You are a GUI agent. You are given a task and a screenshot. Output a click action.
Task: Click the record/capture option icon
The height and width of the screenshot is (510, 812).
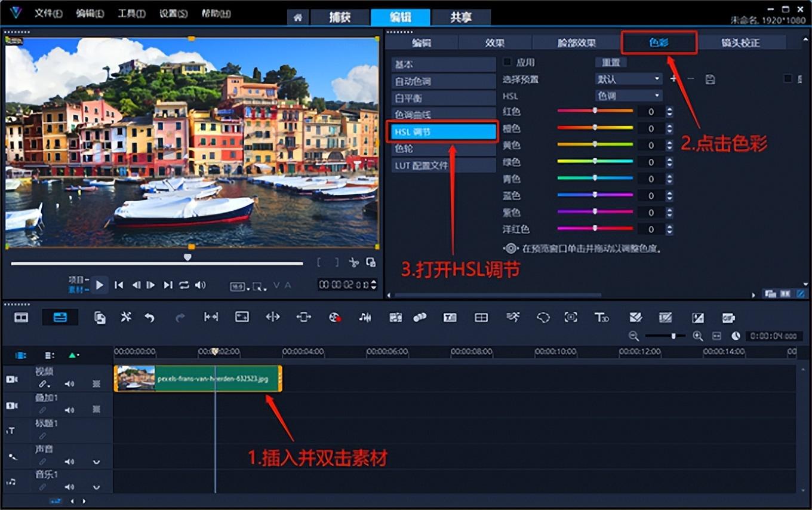(x=335, y=318)
